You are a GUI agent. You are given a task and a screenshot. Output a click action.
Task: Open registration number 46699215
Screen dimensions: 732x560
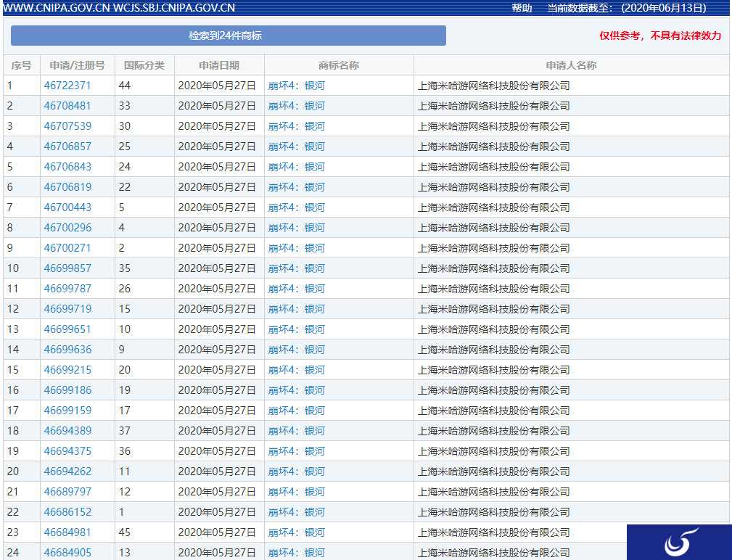point(67,370)
